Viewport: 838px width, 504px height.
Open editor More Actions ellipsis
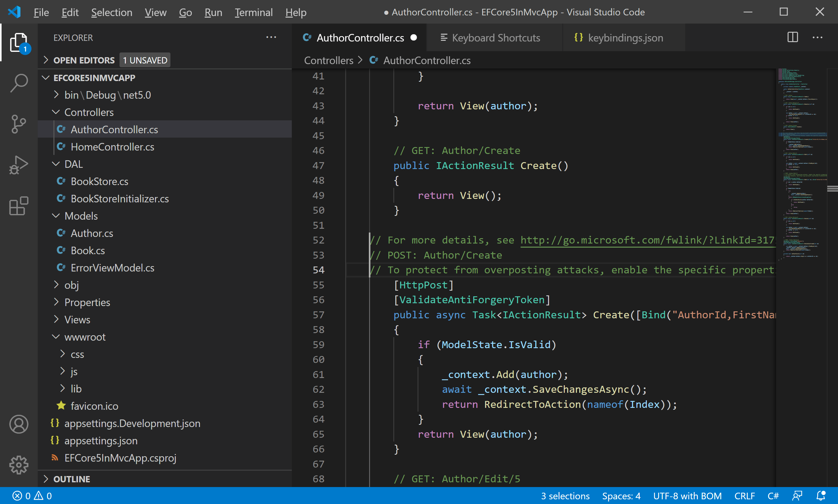(818, 37)
